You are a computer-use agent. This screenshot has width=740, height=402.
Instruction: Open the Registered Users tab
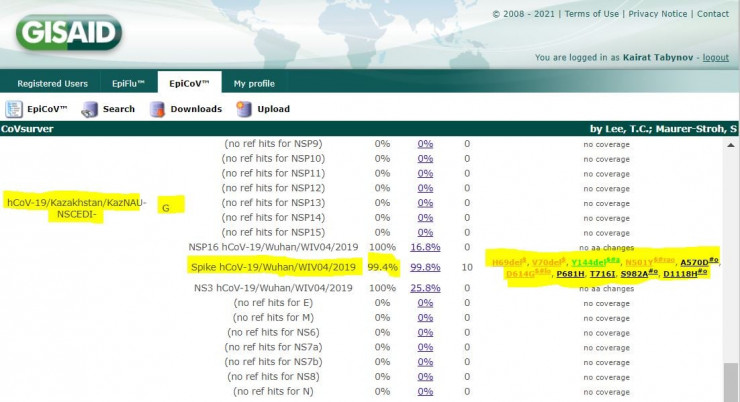[x=52, y=83]
